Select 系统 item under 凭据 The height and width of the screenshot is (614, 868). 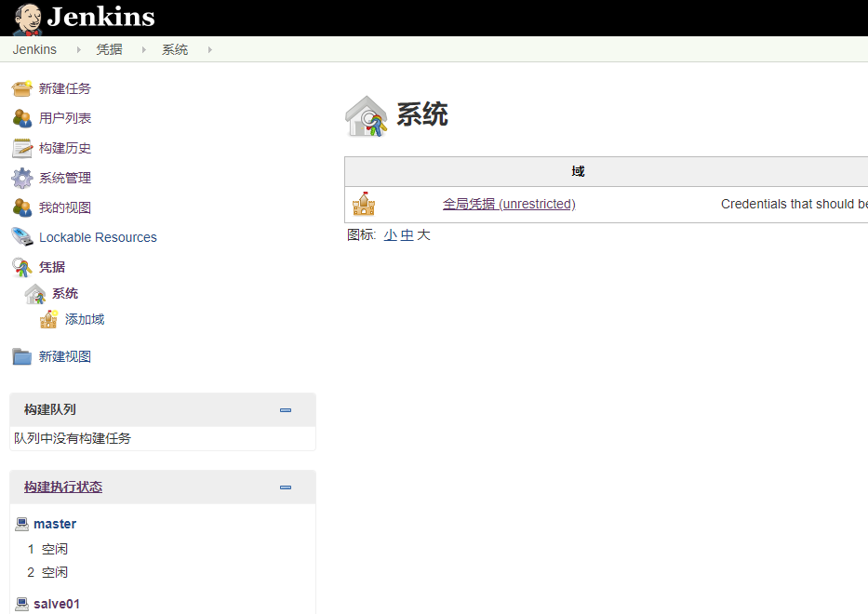click(65, 293)
